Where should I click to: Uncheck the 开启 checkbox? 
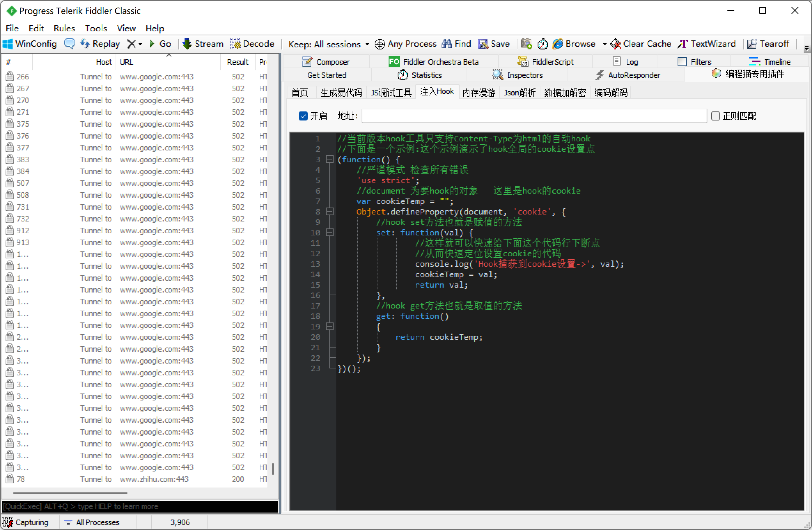click(x=303, y=116)
